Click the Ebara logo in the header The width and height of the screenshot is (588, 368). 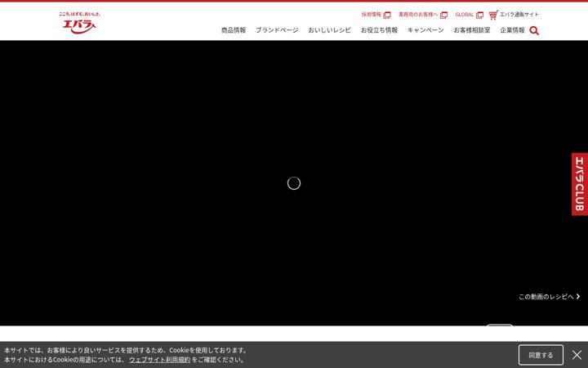(x=79, y=23)
